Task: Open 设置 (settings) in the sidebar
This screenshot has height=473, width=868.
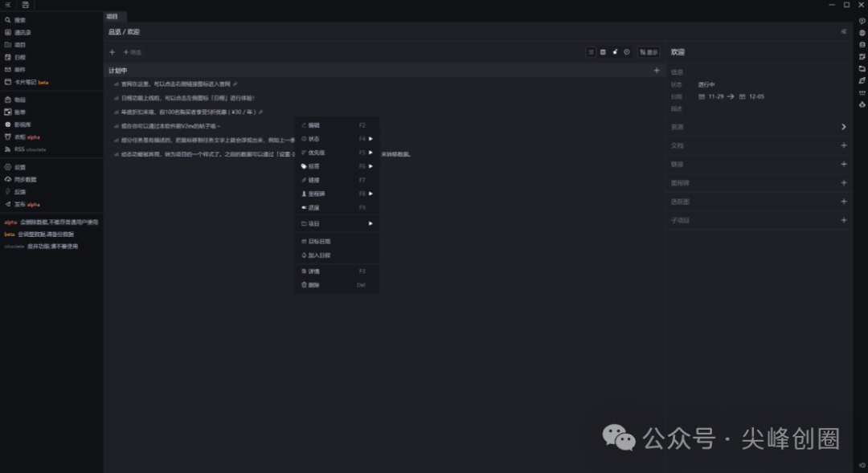Action: coord(15,167)
